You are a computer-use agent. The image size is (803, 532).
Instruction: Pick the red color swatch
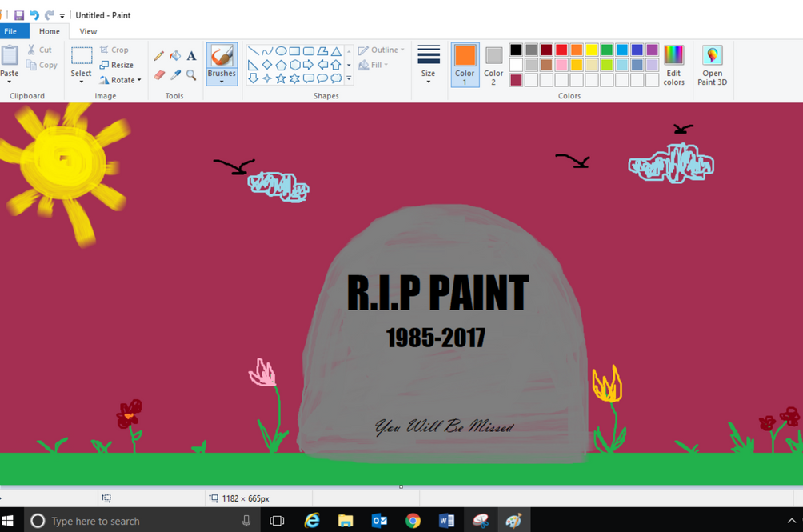pos(561,50)
